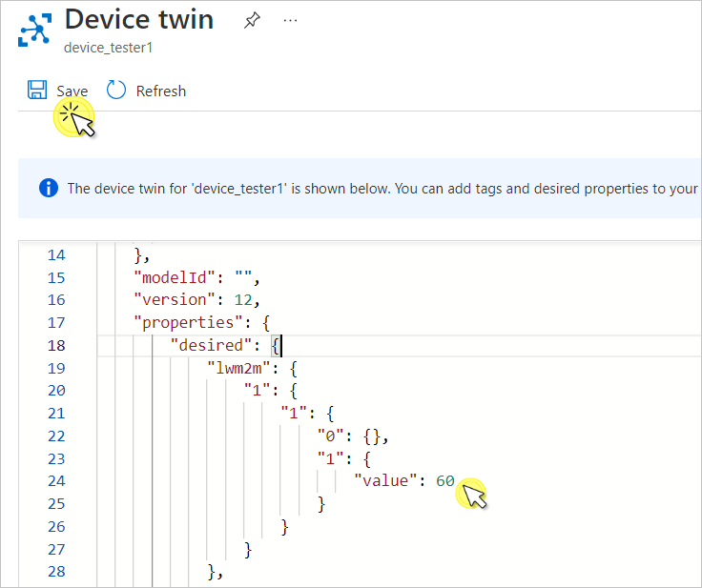Click line number 21 in the editor
Viewport: 702px width, 588px height.
(x=56, y=414)
